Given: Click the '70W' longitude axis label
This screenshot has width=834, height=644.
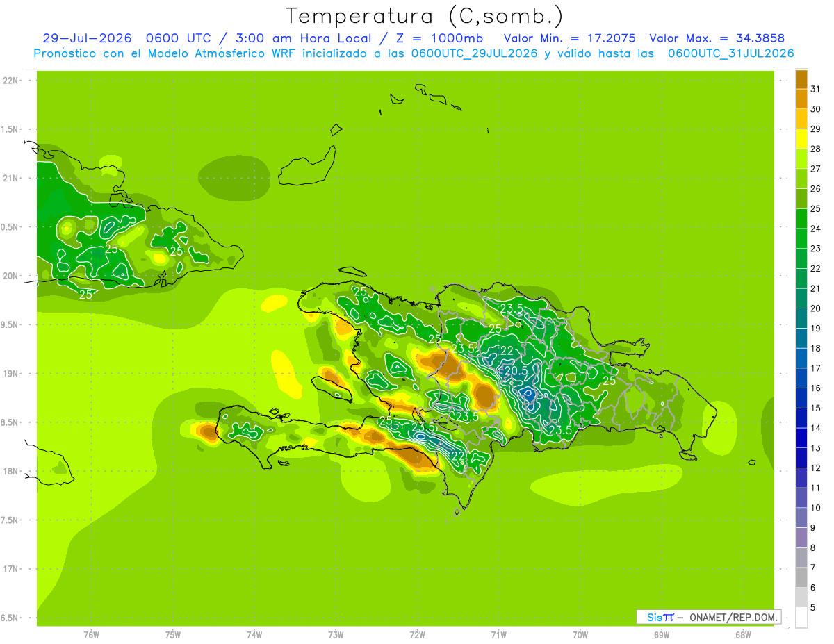Looking at the screenshot, I should pos(580,634).
